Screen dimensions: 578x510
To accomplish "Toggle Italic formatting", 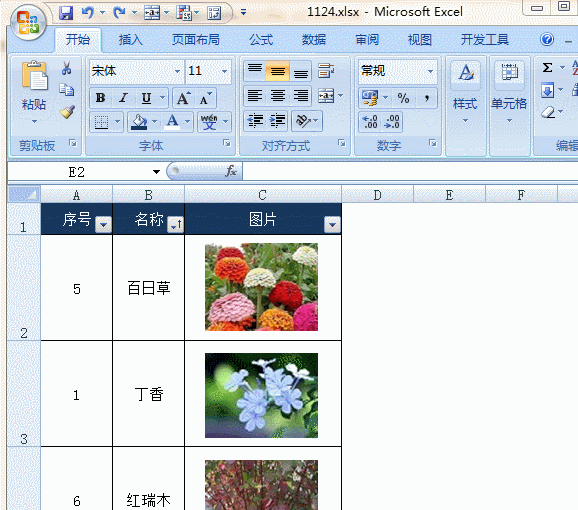I will click(x=123, y=98).
